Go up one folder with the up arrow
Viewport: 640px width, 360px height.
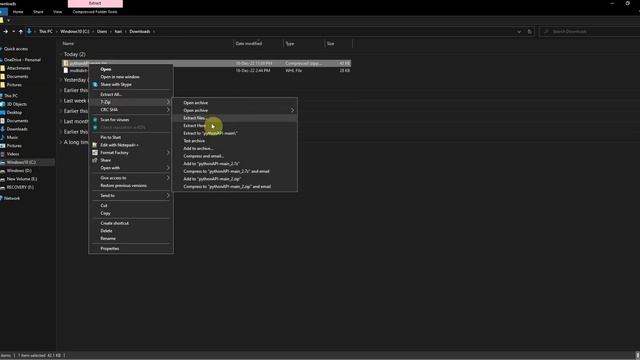tap(20, 31)
